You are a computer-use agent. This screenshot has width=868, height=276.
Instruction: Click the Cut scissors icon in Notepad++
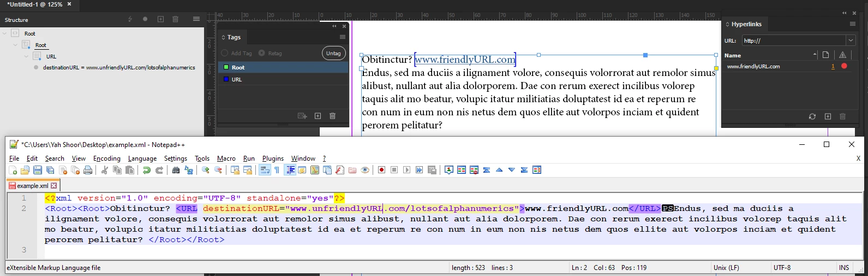tap(105, 170)
